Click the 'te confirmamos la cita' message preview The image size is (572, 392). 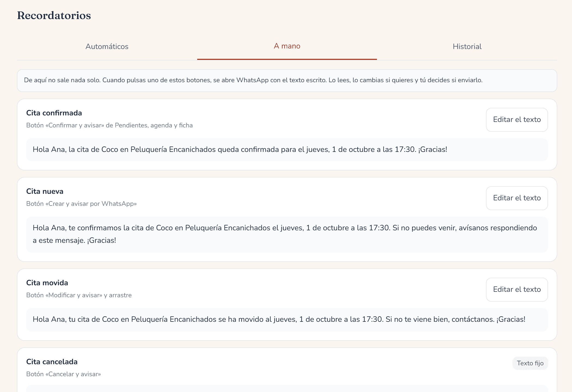coord(287,234)
